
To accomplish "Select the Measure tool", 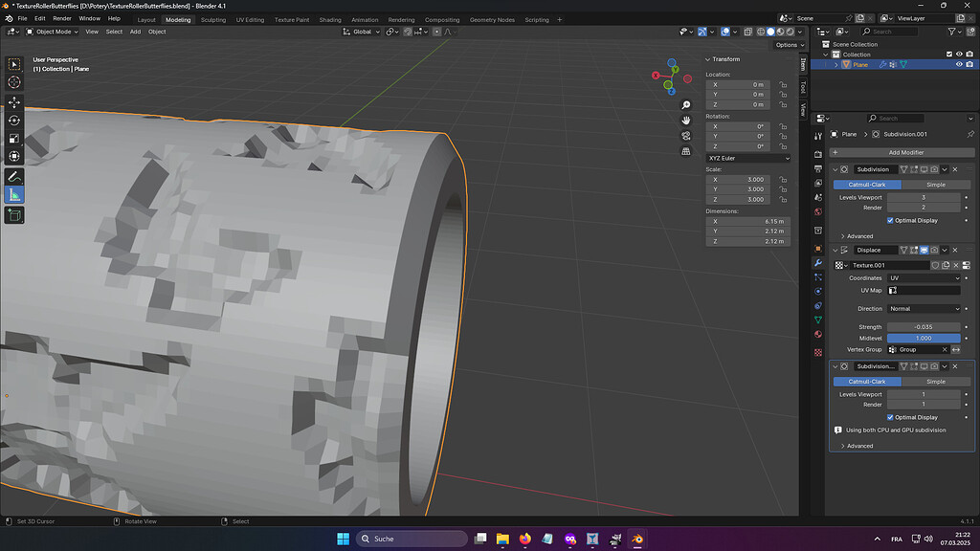I will pos(14,195).
